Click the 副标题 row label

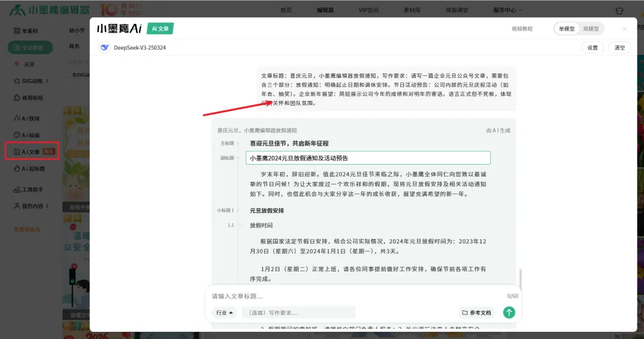[227, 158]
